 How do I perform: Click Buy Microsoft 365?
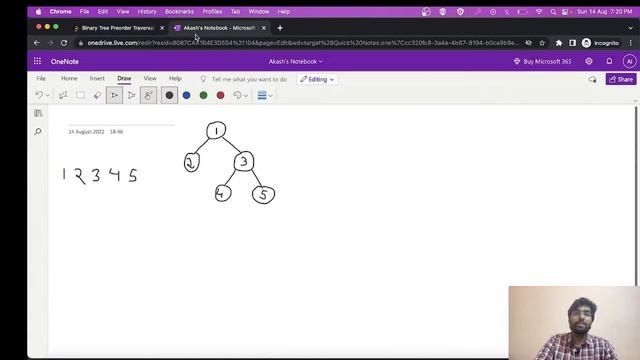tap(542, 61)
